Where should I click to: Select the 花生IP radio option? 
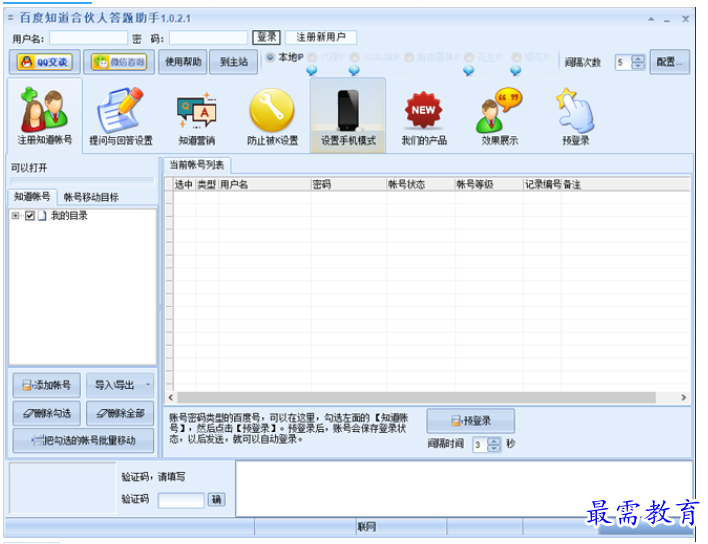click(x=469, y=57)
